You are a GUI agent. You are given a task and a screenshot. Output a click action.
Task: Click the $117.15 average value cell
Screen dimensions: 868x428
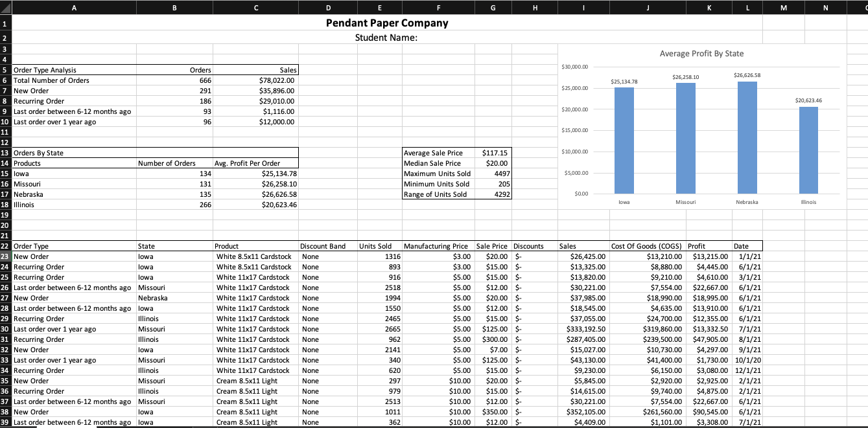pyautogui.click(x=493, y=153)
